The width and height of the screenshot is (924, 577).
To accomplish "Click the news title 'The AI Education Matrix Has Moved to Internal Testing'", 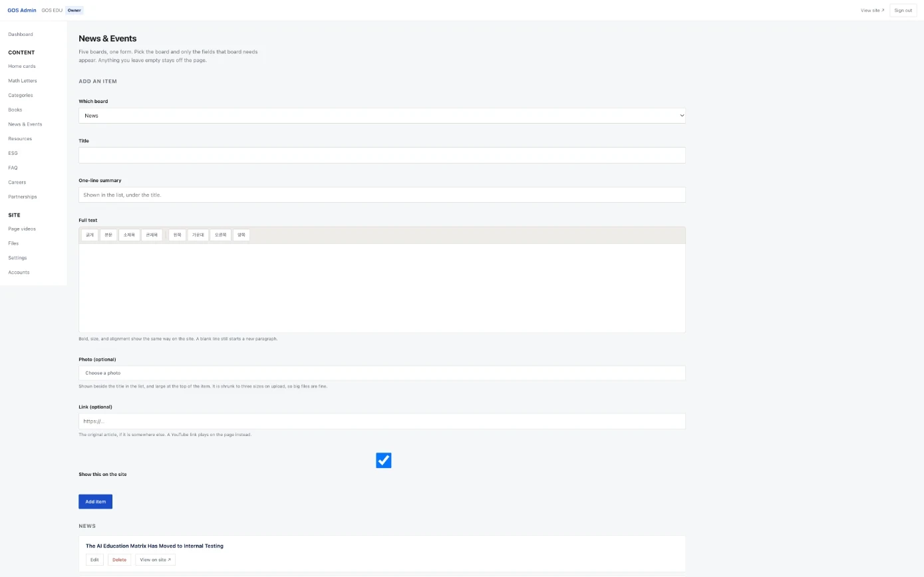I will click(154, 546).
